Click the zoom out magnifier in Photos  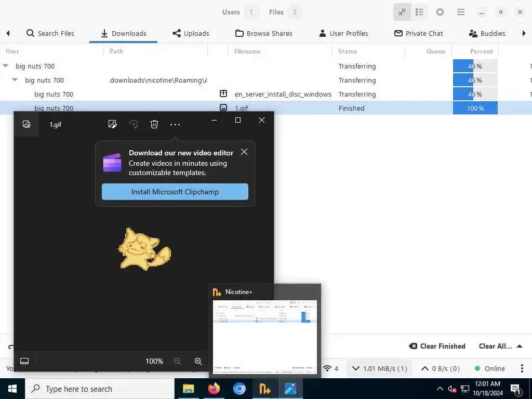[x=177, y=362]
